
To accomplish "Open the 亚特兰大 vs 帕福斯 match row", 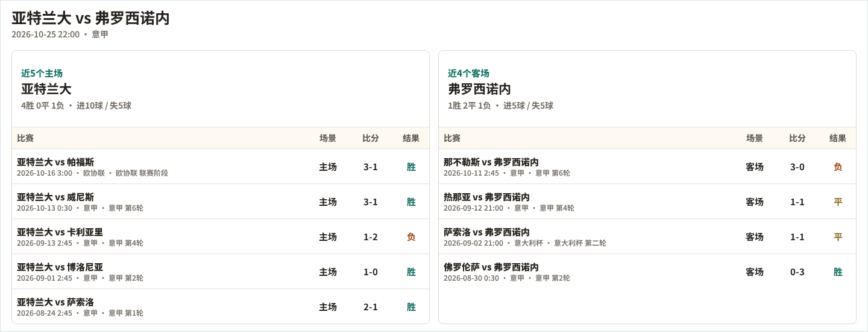I will click(x=221, y=167).
